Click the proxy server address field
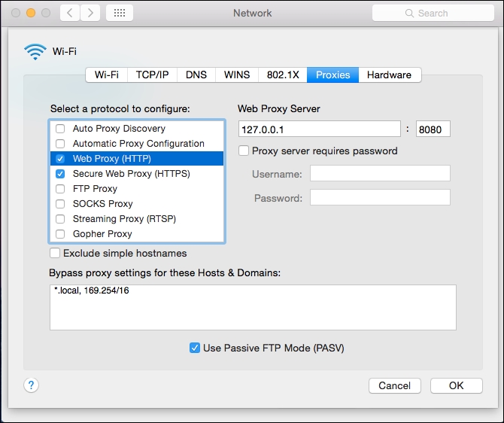The height and width of the screenshot is (423, 504). click(319, 129)
